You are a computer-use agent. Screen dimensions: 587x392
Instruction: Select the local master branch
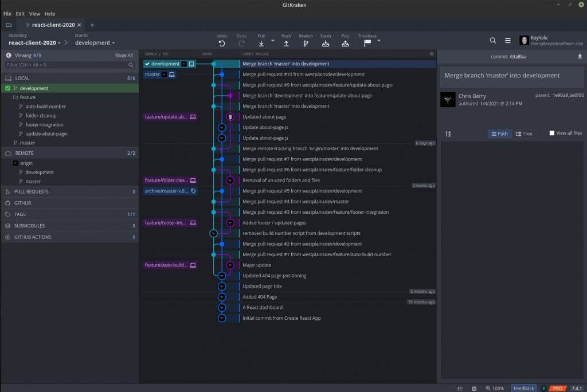click(x=28, y=143)
